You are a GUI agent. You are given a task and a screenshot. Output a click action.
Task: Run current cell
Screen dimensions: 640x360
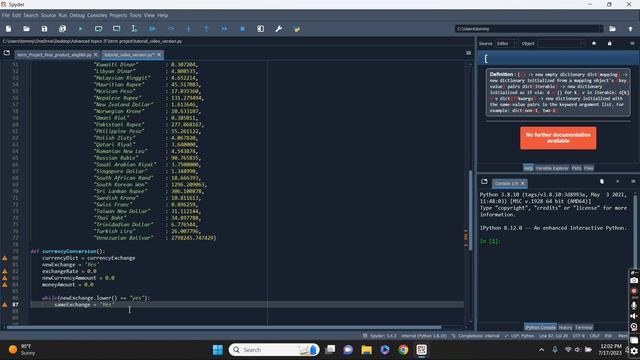point(98,29)
